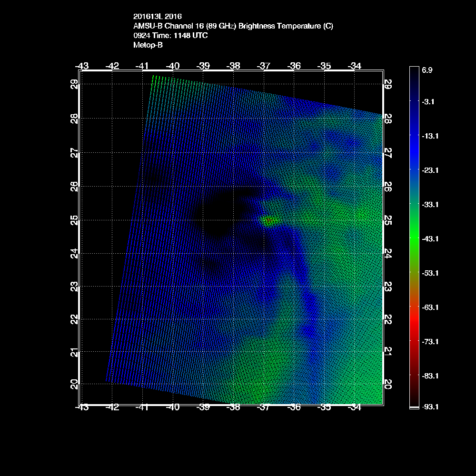Click the bottom axis longitude label "-42"
Viewport: 476px width, 476px height.
[112, 407]
